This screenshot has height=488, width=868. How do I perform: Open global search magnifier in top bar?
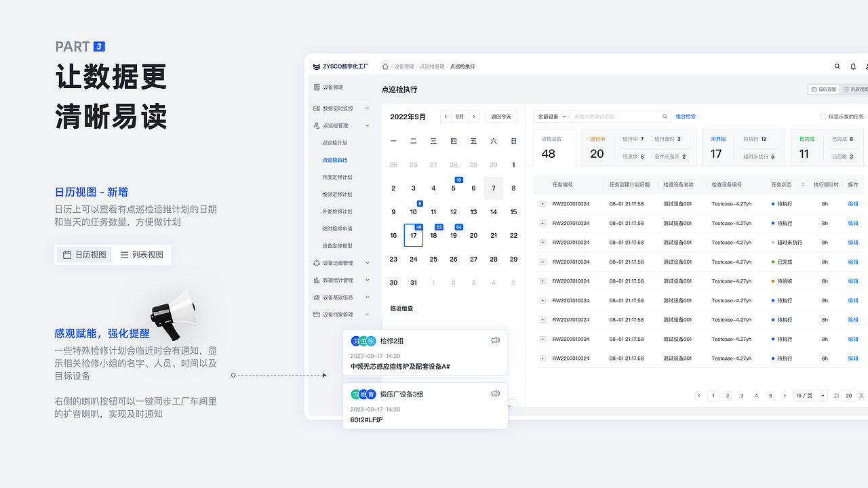pyautogui.click(x=837, y=66)
